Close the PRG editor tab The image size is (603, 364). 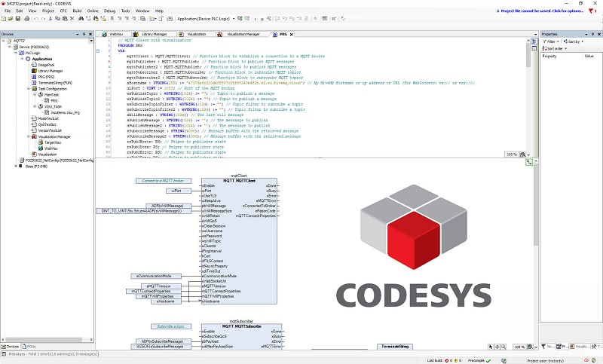click(x=292, y=34)
